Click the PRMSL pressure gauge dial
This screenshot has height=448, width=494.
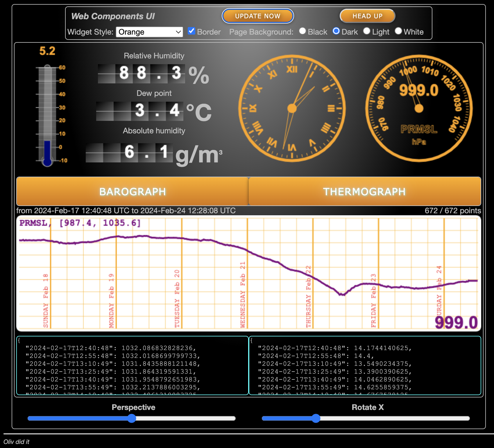pos(419,108)
